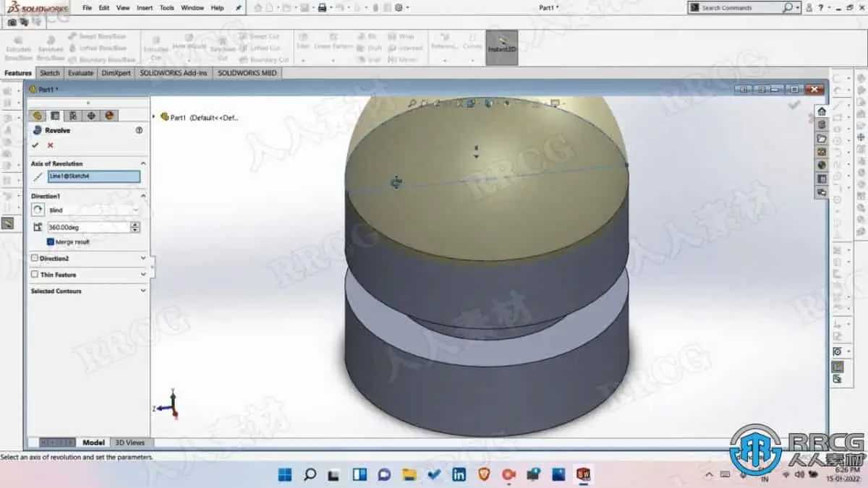Click Instant3D toolbar button
The height and width of the screenshot is (488, 868).
[501, 48]
